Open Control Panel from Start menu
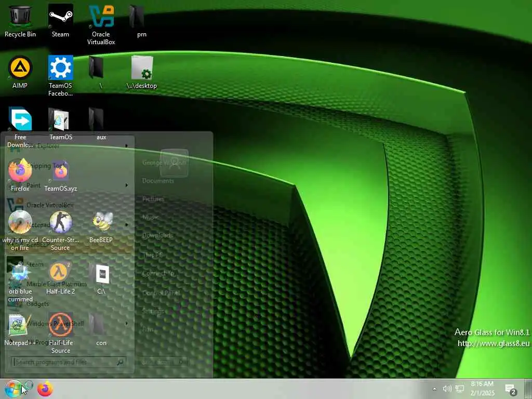 (x=161, y=293)
